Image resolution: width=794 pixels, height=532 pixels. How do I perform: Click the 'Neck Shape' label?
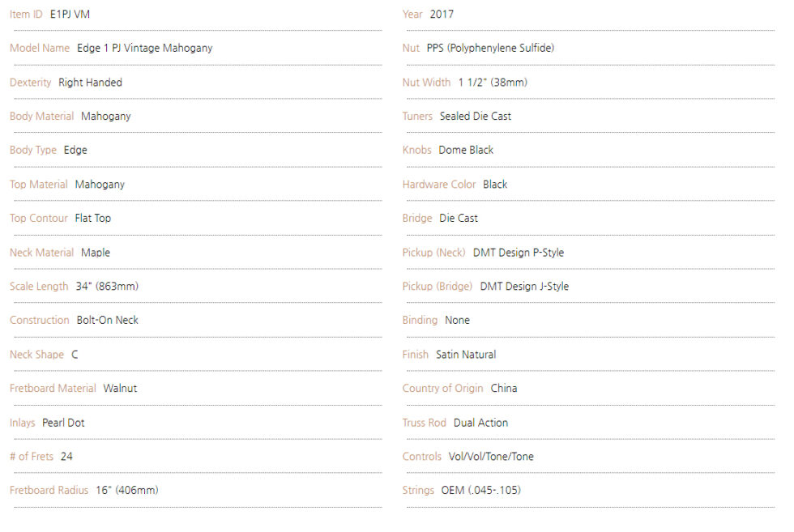[x=37, y=355]
